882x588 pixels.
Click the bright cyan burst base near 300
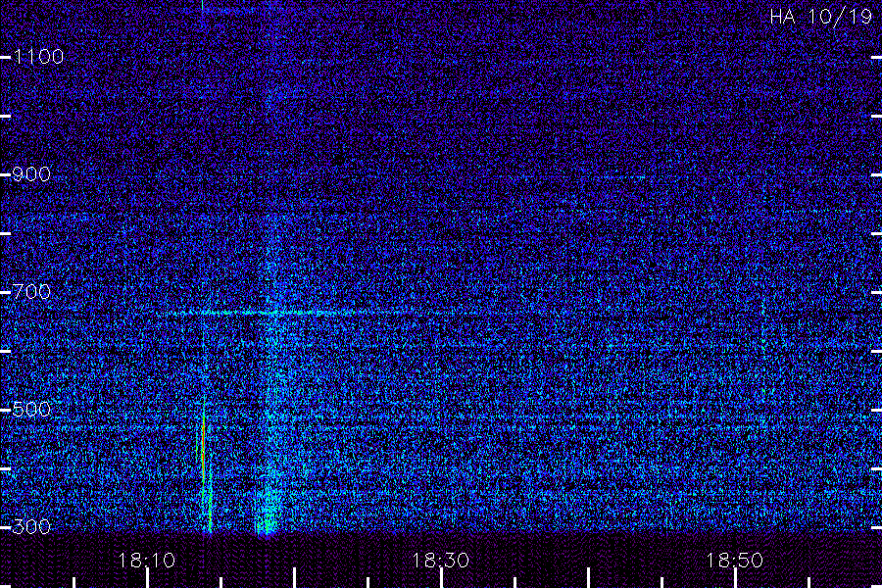(268, 514)
